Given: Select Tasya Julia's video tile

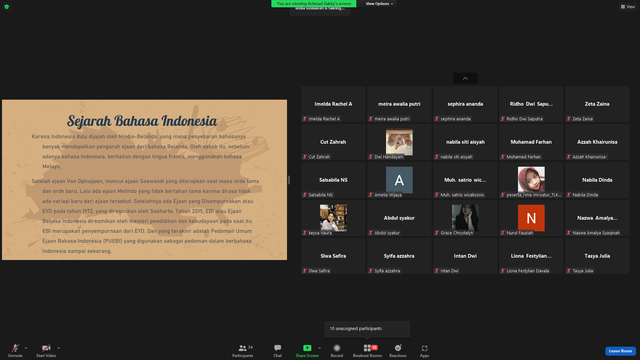Looking at the screenshot, I should point(597,256).
